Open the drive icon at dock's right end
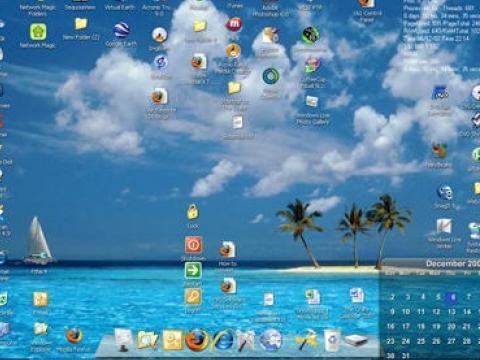The image size is (480, 360). tap(356, 341)
